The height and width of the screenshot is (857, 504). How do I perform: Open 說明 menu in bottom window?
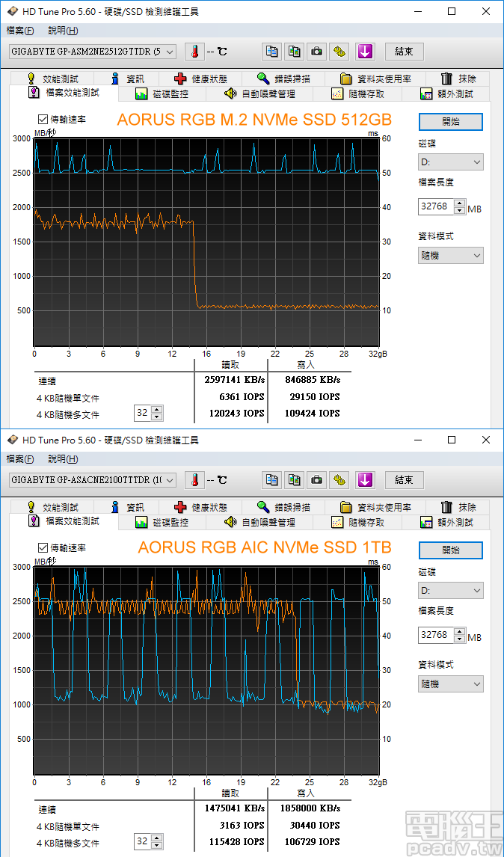click(x=63, y=459)
